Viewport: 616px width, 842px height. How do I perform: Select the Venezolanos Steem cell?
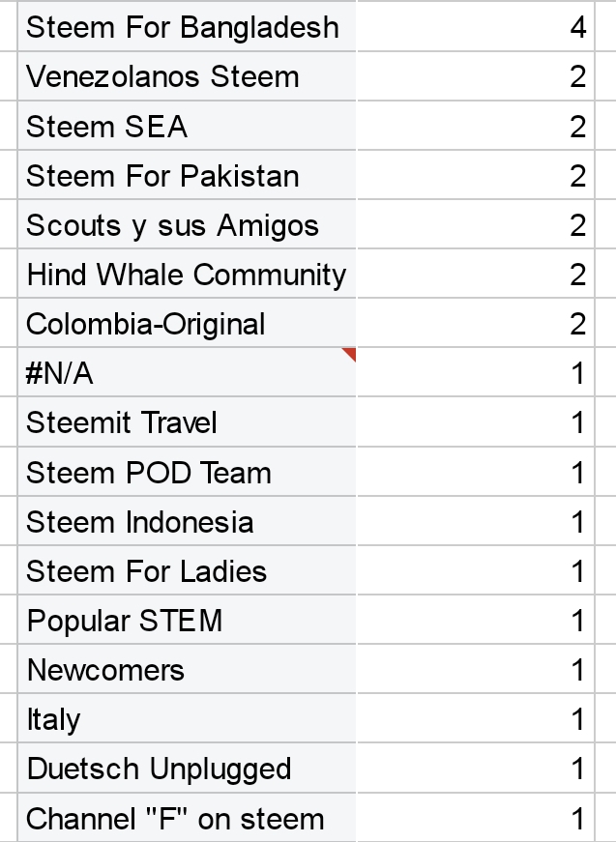point(184,76)
